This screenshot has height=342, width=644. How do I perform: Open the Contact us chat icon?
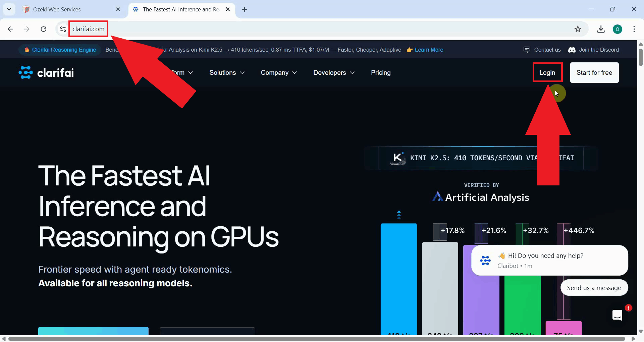pyautogui.click(x=527, y=49)
